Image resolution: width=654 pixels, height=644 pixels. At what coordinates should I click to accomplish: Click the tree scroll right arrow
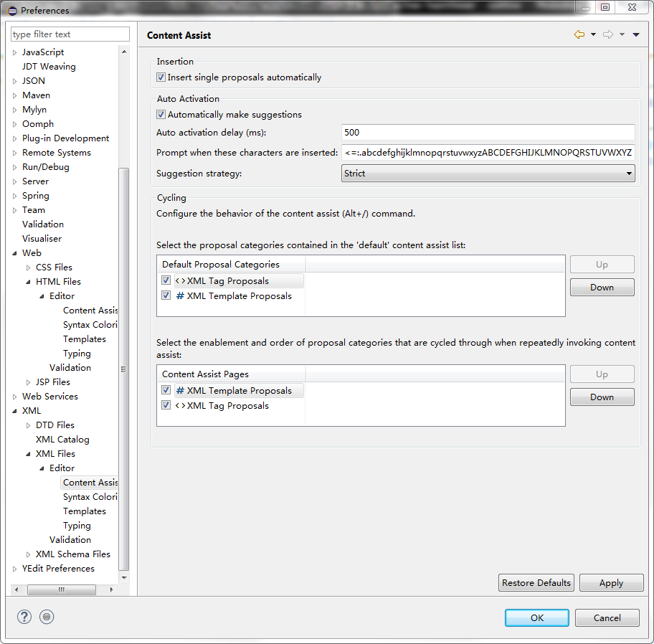(x=111, y=589)
